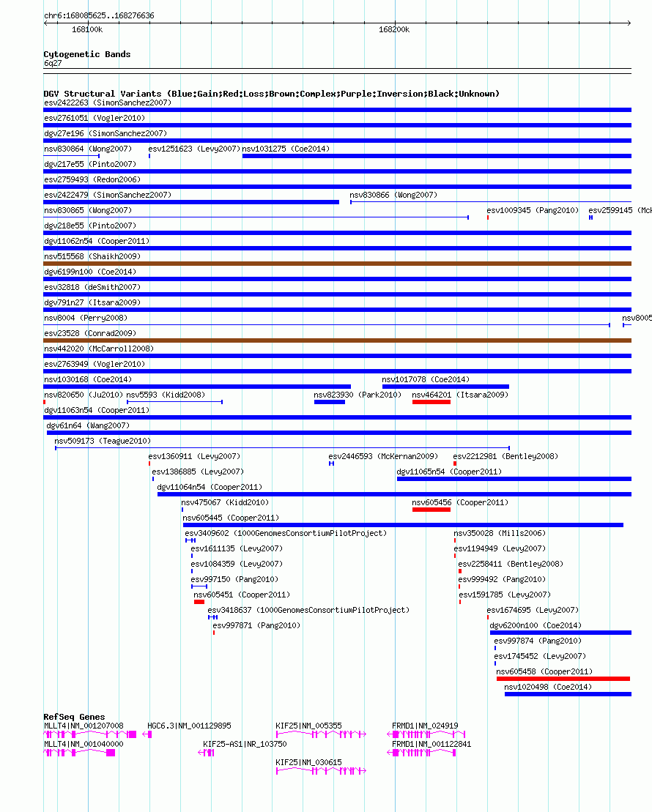
Task: Open dgv61n64 (Wang2007) variant label
Action: tap(88, 426)
